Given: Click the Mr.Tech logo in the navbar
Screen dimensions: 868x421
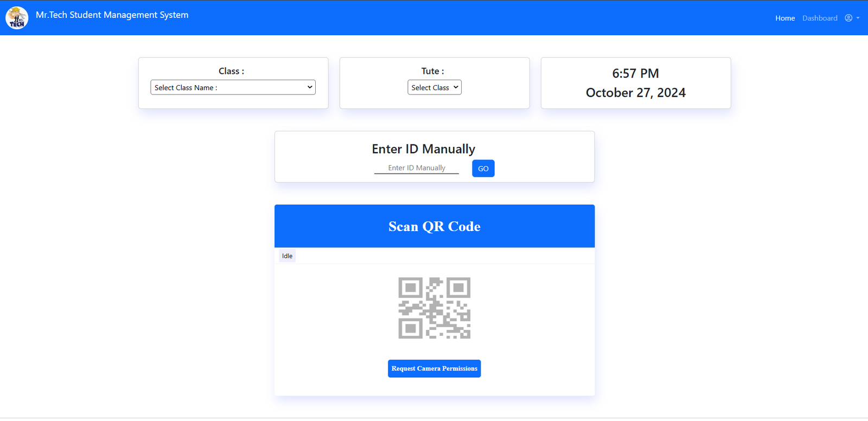Looking at the screenshot, I should click(x=17, y=18).
